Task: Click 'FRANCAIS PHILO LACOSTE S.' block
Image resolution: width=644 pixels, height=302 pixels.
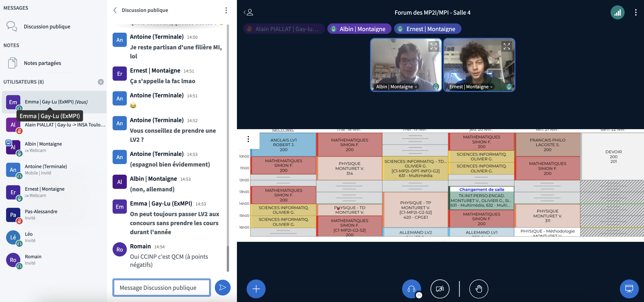Action: [547, 145]
